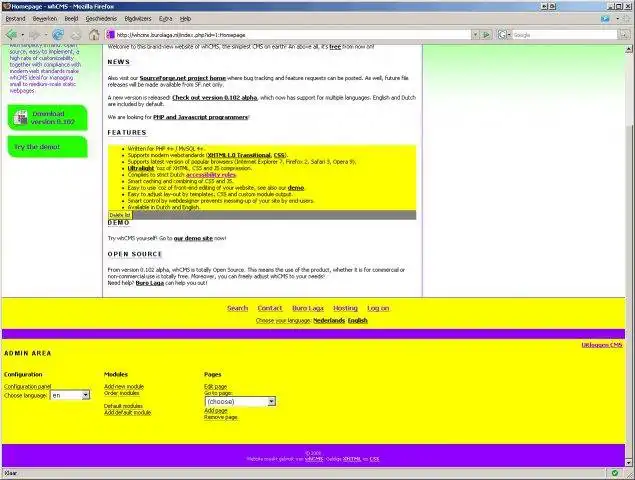Open the SourceForge.net project home link
635x480 pixels.
point(183,78)
